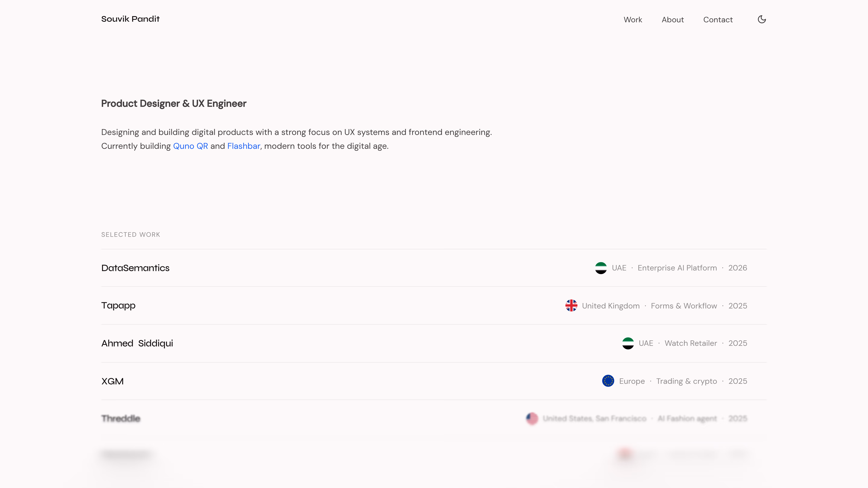Click the Forms & Workflow label
The image size is (868, 488).
[684, 306]
